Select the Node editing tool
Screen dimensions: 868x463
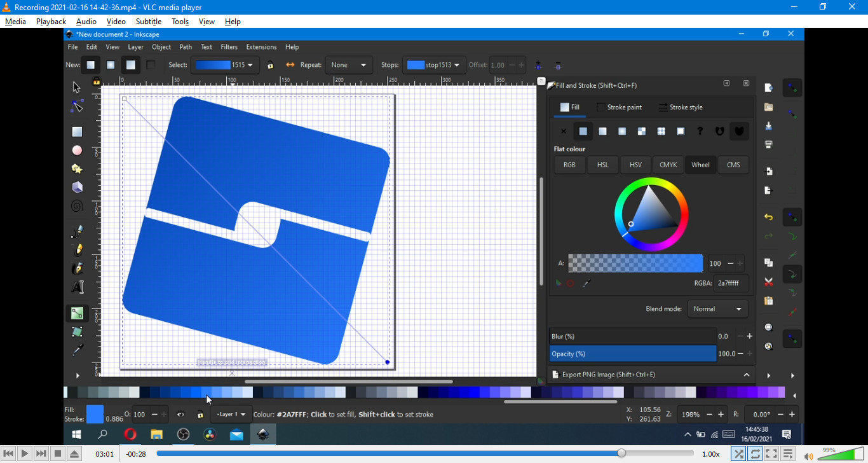[76, 106]
